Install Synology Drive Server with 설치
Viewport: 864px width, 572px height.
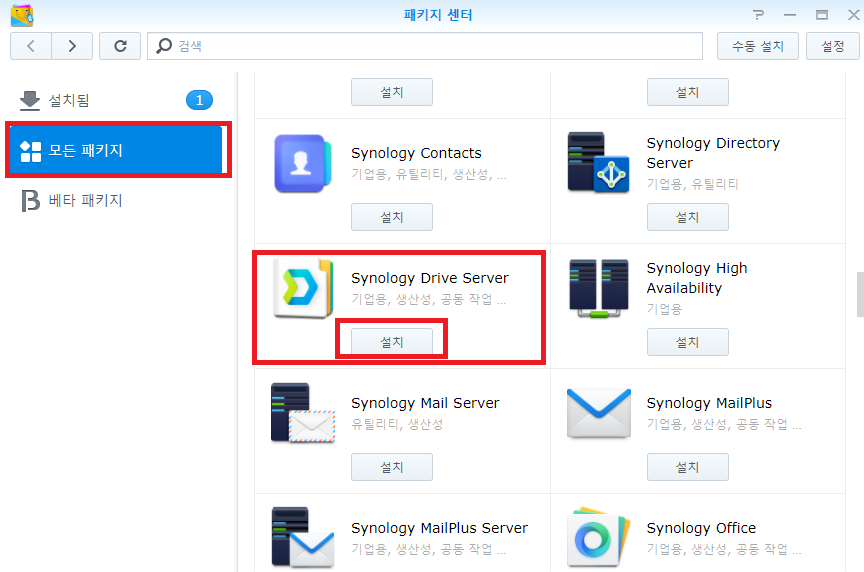click(392, 342)
